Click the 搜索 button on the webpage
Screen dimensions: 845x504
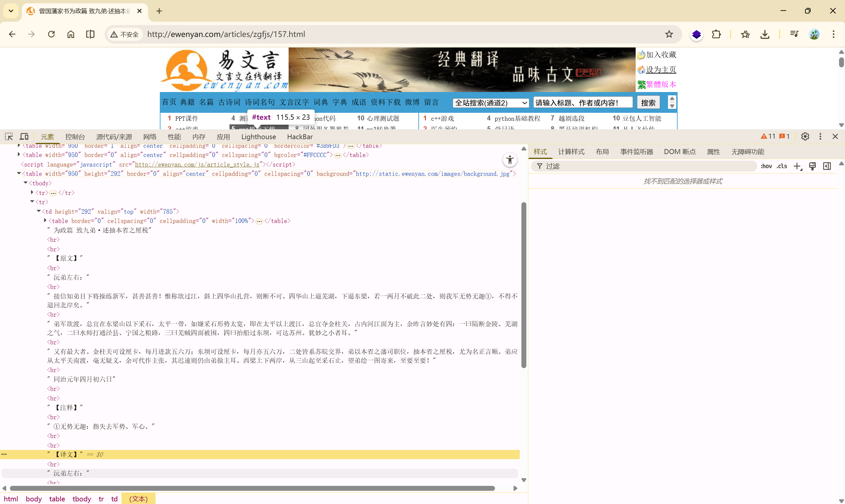pyautogui.click(x=648, y=103)
